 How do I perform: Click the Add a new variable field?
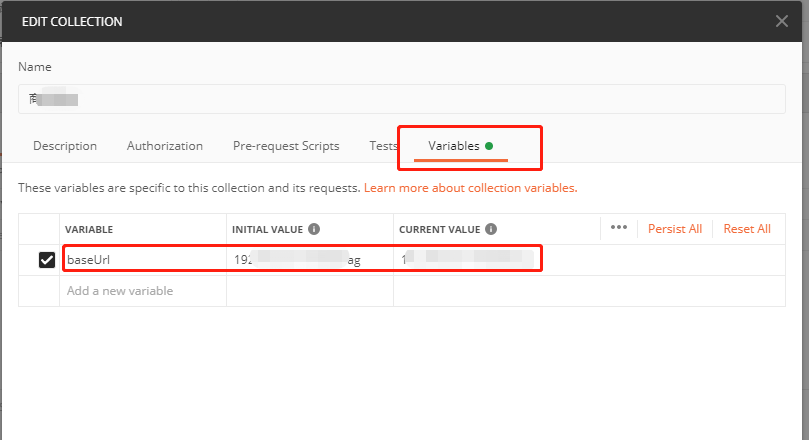143,291
